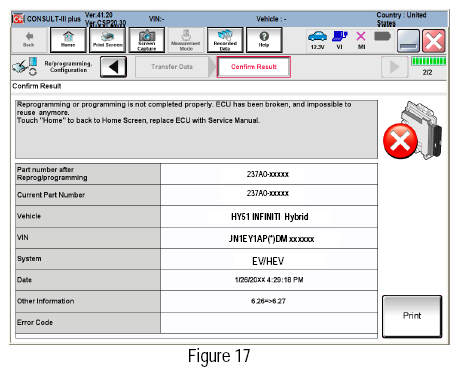
Task: Click the Error Code row label
Action: point(35,322)
